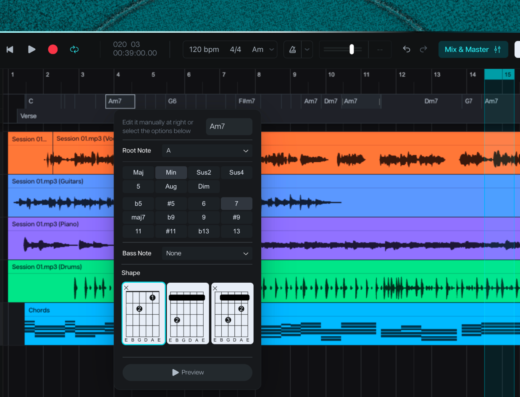Click the metronome icon

click(293, 50)
